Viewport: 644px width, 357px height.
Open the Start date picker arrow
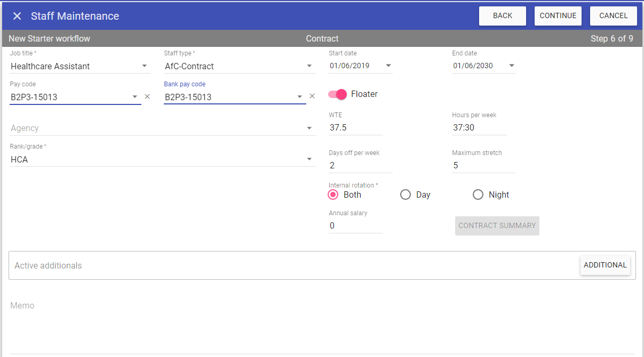pyautogui.click(x=388, y=66)
